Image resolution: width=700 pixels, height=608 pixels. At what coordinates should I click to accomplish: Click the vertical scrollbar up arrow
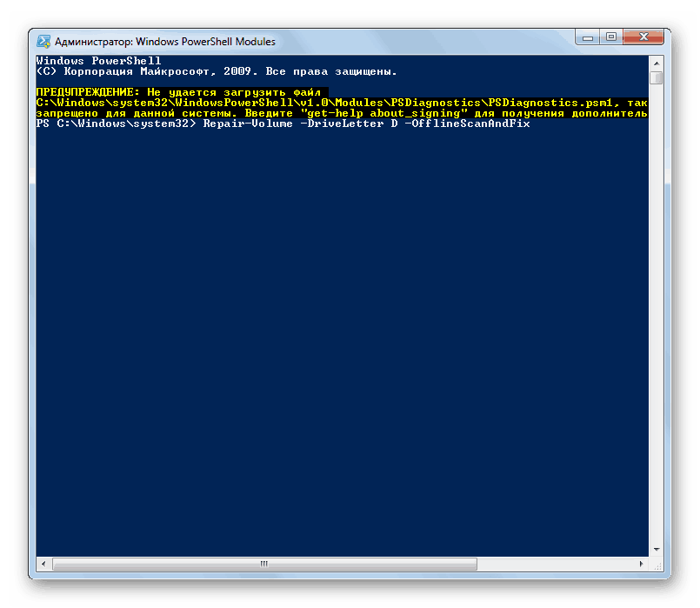click(657, 63)
